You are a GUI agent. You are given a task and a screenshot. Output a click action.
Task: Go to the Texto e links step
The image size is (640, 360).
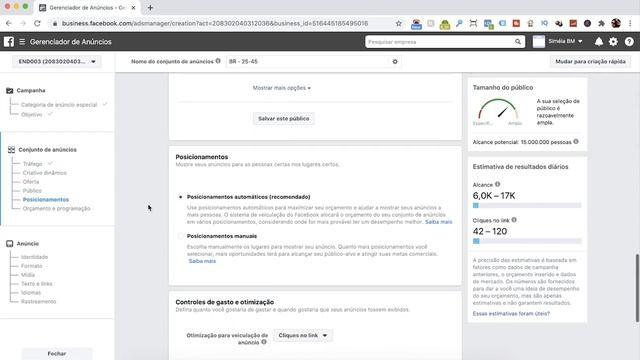click(x=37, y=284)
